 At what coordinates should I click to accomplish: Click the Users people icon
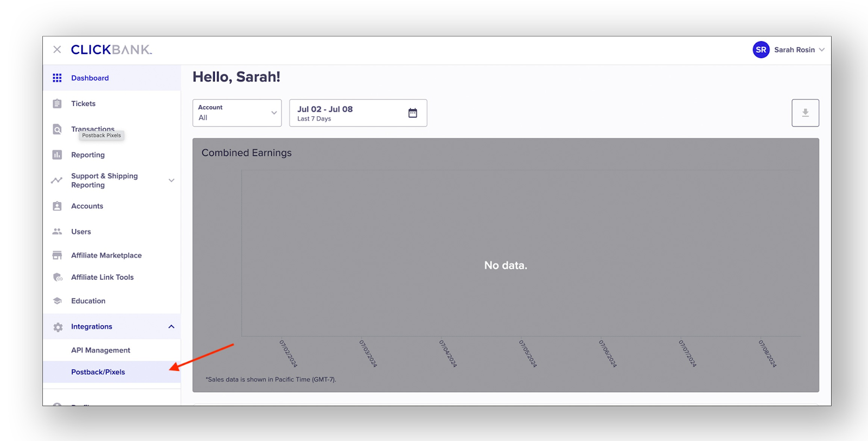pos(57,231)
